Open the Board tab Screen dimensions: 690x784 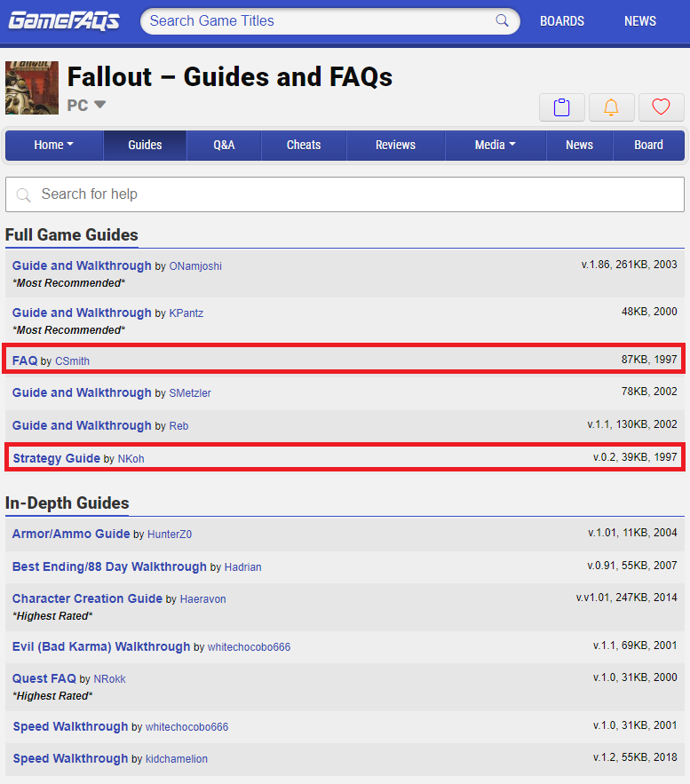tap(648, 145)
